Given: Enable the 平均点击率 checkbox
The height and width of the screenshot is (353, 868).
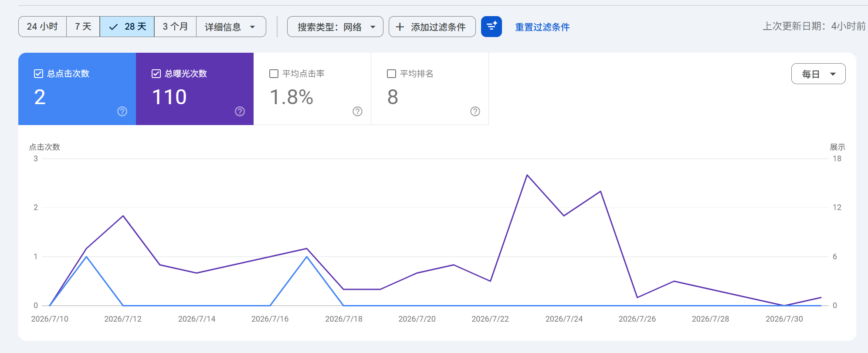Looking at the screenshot, I should coord(274,74).
